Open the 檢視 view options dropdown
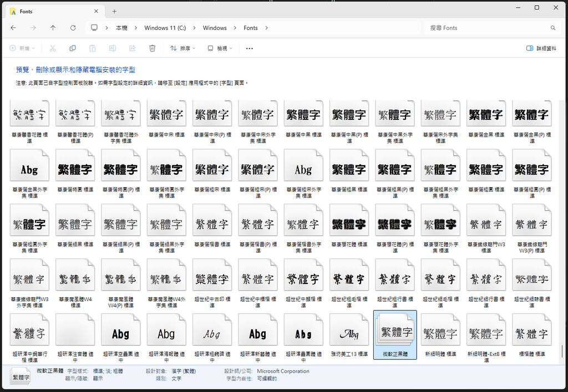The image size is (568, 392). 221,48
